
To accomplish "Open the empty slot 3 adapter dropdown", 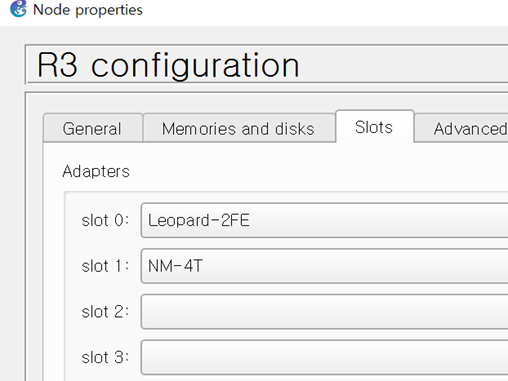I will (324, 357).
